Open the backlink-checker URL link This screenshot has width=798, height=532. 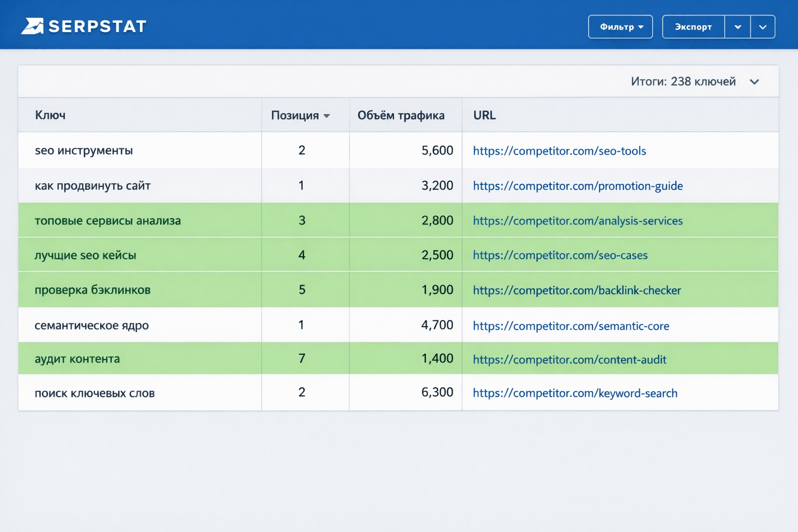coord(577,290)
